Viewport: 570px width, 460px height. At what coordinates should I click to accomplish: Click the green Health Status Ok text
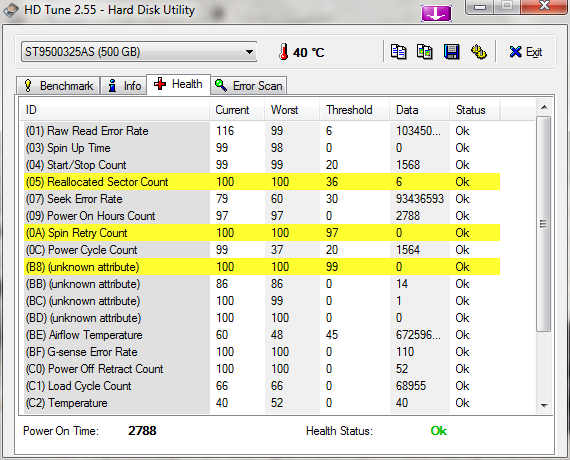(438, 431)
